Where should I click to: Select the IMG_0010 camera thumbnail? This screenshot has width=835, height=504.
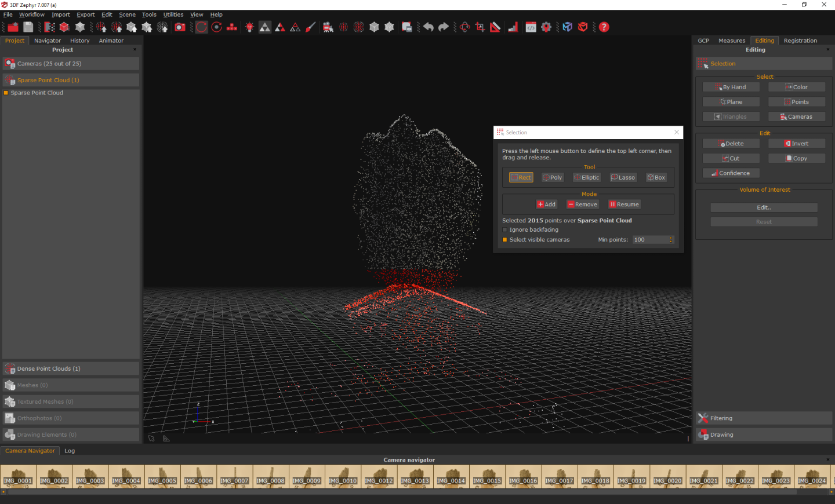(343, 476)
